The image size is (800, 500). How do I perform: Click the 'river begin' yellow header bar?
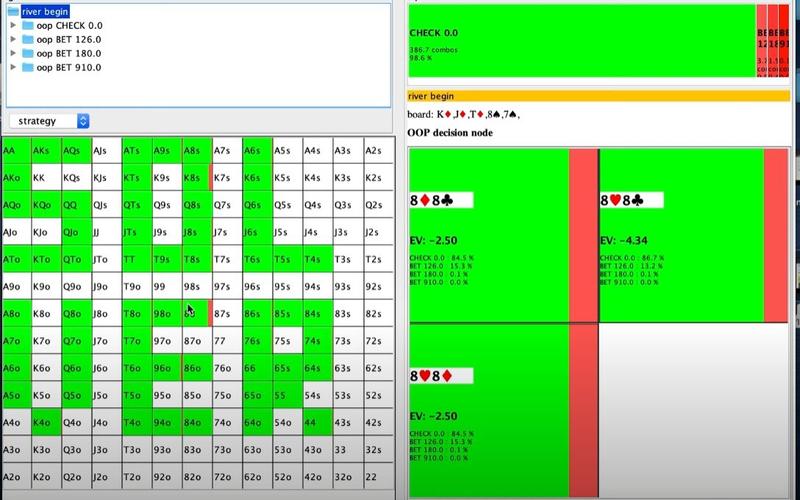pyautogui.click(x=598, y=96)
